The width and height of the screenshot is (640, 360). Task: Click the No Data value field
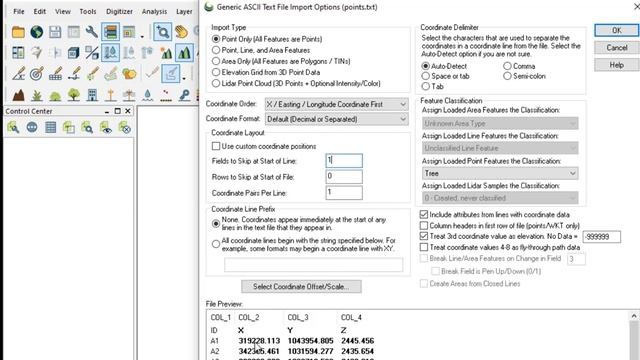tap(602, 237)
